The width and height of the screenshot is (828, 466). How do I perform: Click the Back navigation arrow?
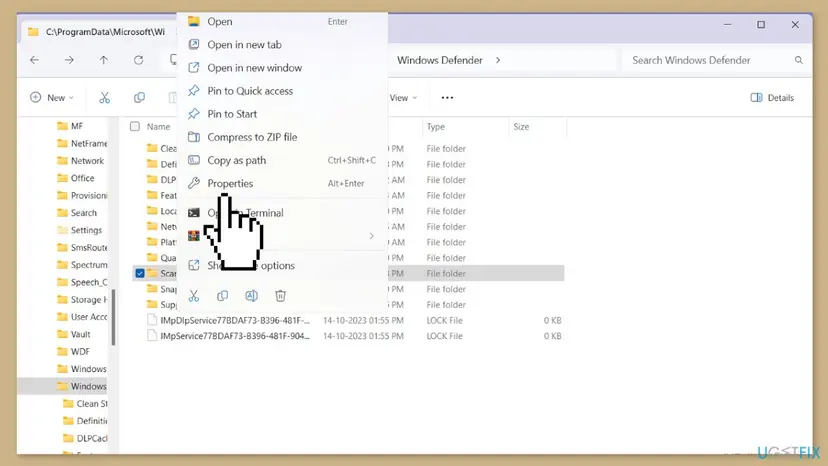(x=35, y=60)
